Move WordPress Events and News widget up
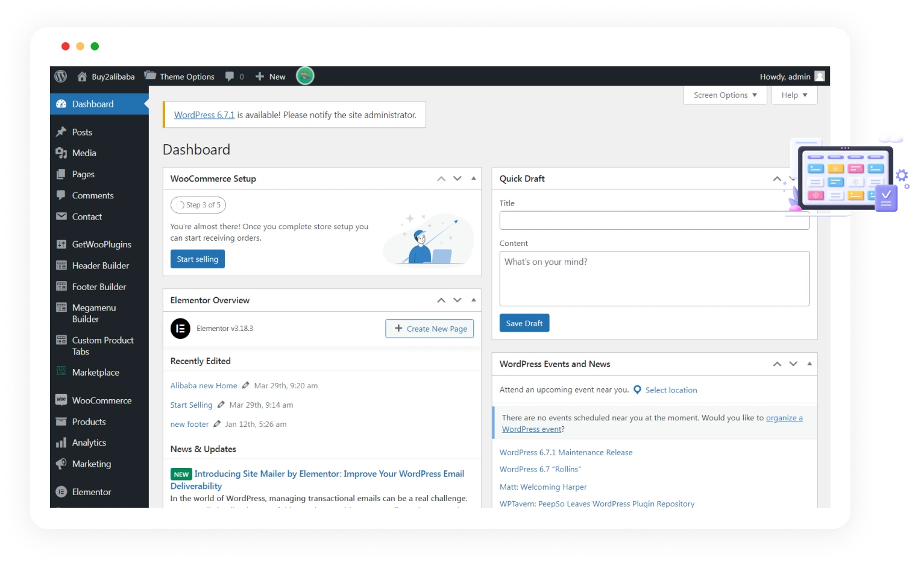This screenshot has height=562, width=924. [x=777, y=364]
